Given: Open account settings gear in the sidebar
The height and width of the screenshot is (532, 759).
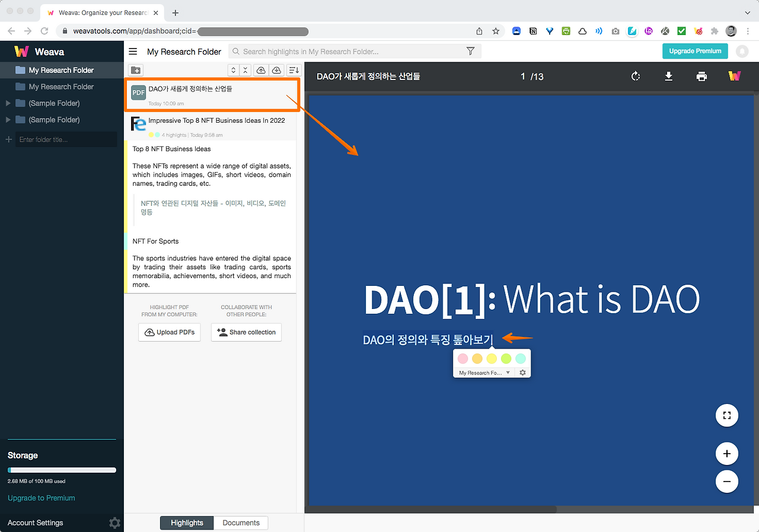Looking at the screenshot, I should tap(115, 523).
